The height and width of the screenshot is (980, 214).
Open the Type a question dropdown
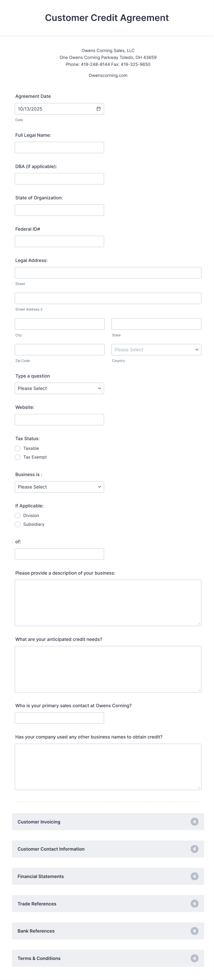[x=59, y=388]
